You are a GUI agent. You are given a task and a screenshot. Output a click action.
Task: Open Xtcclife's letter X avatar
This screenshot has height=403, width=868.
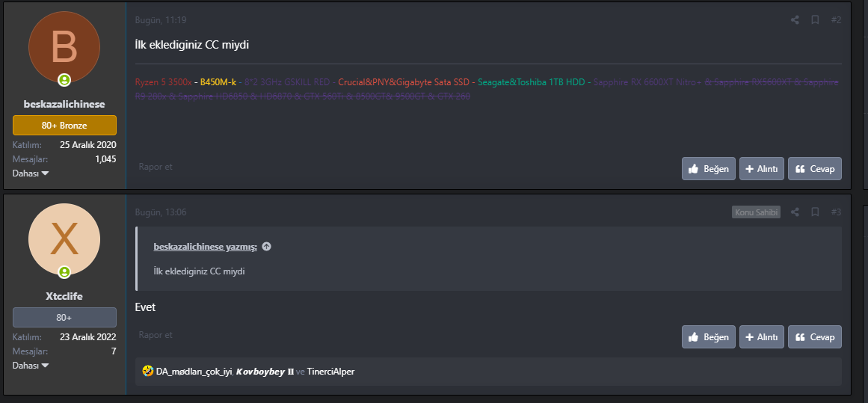point(64,239)
